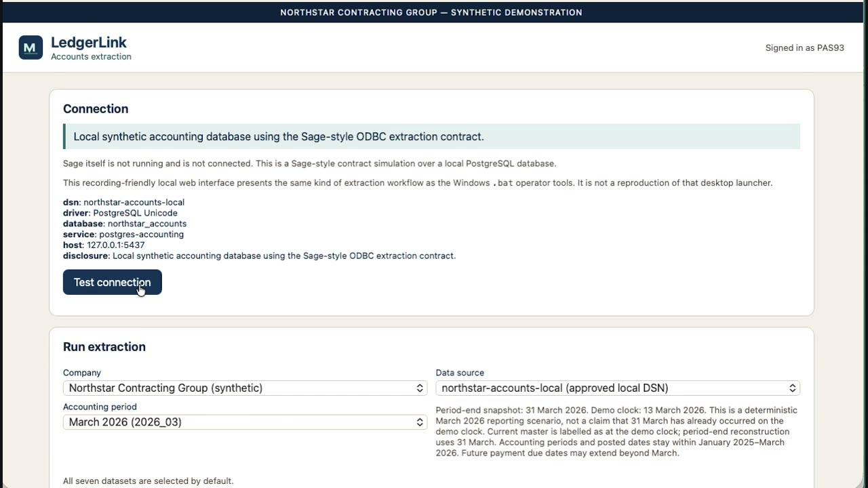Screen dimensions: 868x488
Task: Click the 'recording-friendly local web interface' sentence
Action: (418, 183)
